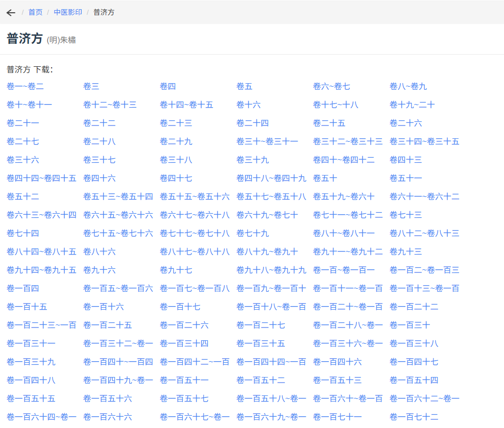Download 卷一百七十二 volume
The image size is (504, 428).
(x=414, y=417)
